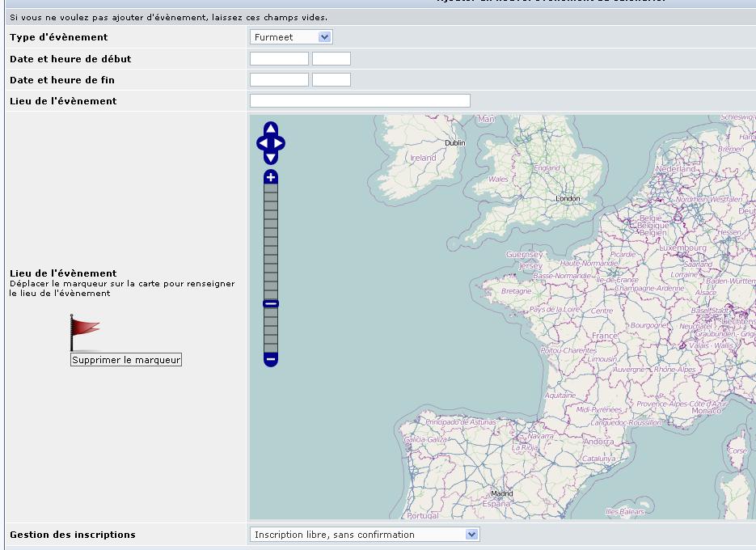Click the Supprimer le marqueur button

coord(126,360)
